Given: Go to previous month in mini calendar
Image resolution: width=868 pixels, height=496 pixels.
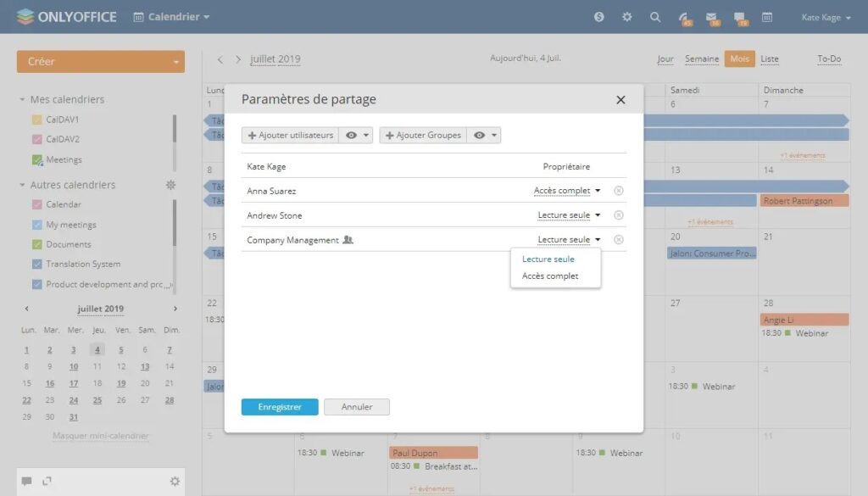Looking at the screenshot, I should pos(26,309).
